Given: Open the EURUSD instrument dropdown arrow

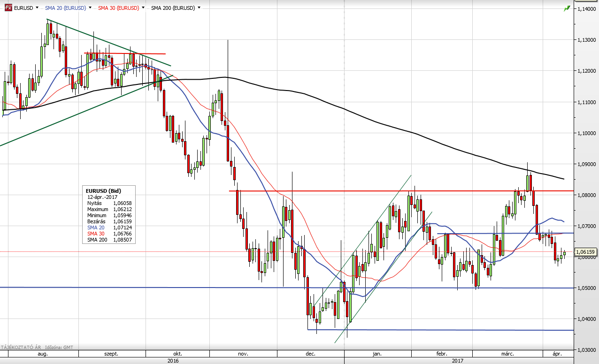Looking at the screenshot, I should [36, 8].
